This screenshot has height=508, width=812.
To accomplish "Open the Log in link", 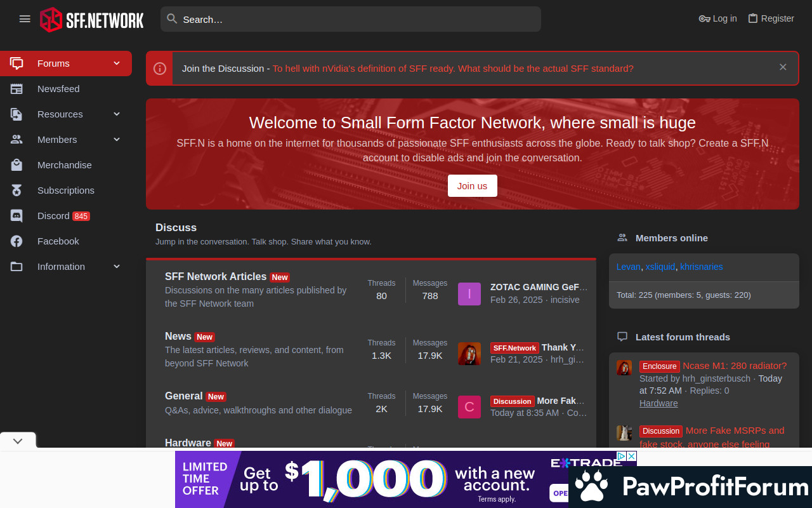I will (x=717, y=18).
